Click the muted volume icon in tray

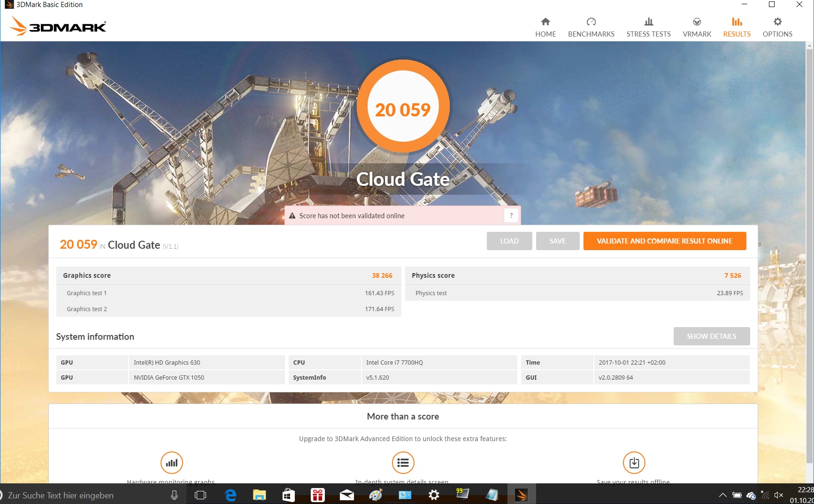(779, 495)
